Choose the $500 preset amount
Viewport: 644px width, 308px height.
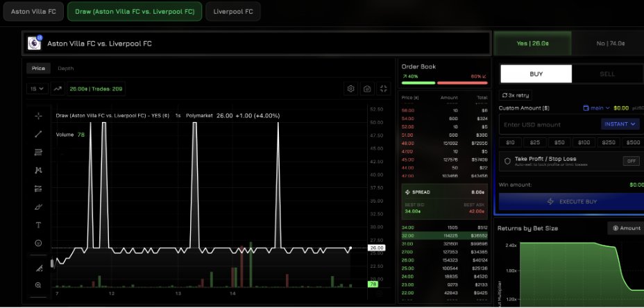(x=634, y=142)
